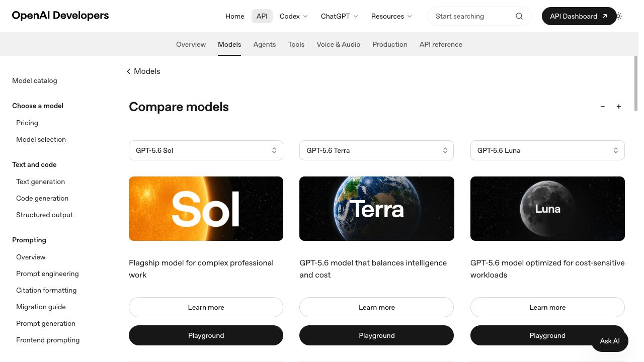The height and width of the screenshot is (362, 644).
Task: Click the minus icon beside Compare models
Action: tap(603, 107)
